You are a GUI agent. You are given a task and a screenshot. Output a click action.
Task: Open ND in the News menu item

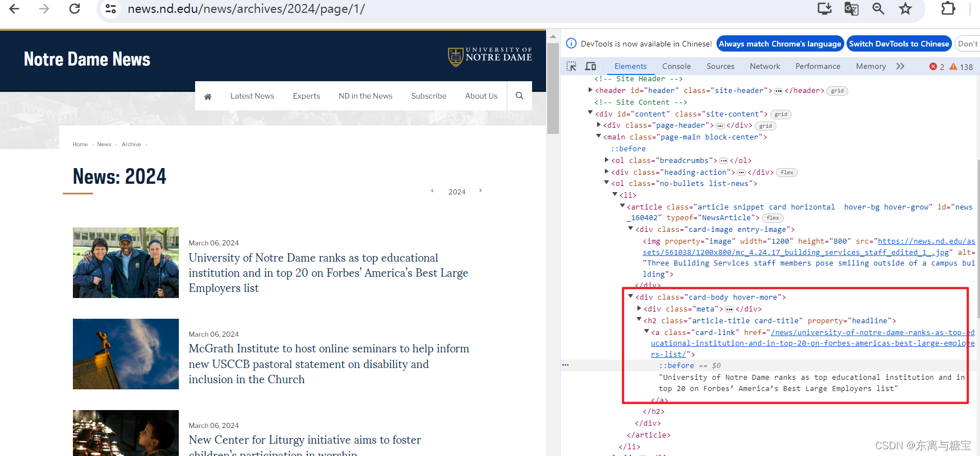(x=366, y=96)
